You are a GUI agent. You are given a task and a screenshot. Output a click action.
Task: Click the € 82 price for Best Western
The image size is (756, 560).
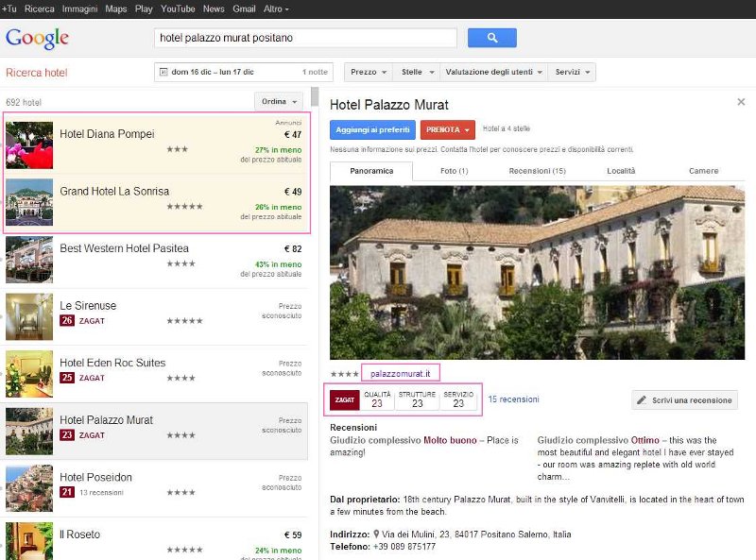coord(293,249)
